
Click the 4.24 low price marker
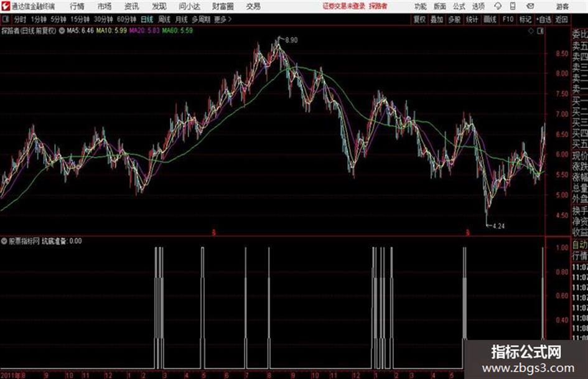coord(498,226)
